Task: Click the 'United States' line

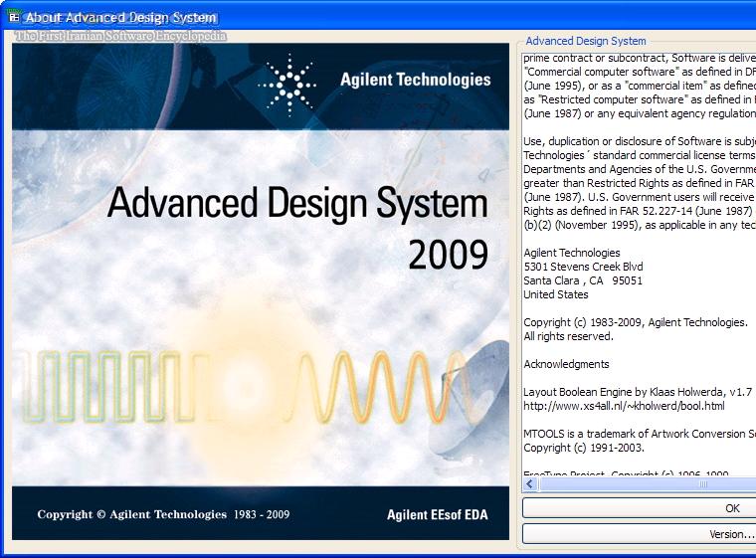Action: (x=556, y=294)
